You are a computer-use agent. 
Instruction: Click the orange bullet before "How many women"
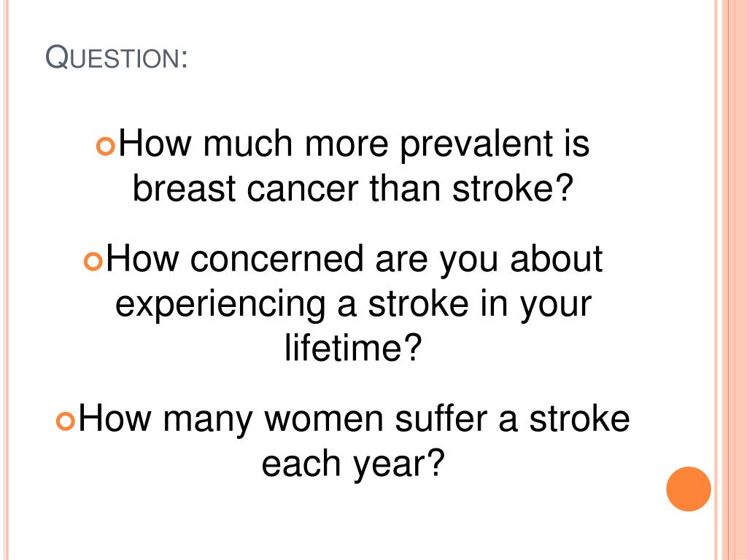tap(65, 421)
